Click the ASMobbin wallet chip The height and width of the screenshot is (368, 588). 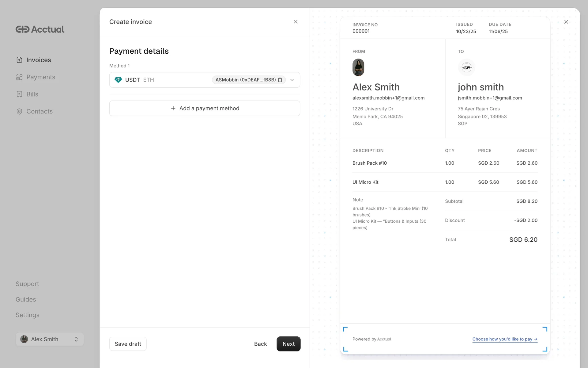coord(245,80)
